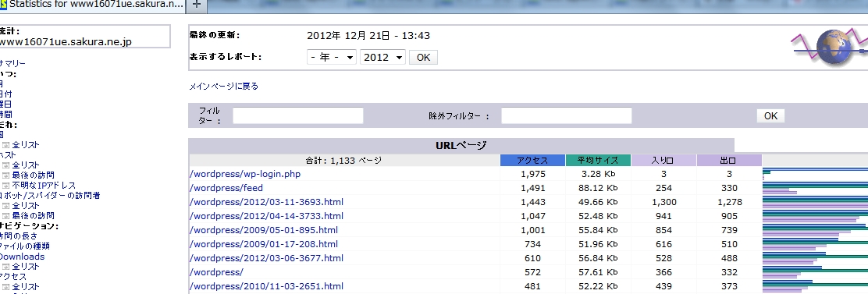Open Downloads sidebar link
Viewport: 868px width, 294px height.
click(22, 257)
